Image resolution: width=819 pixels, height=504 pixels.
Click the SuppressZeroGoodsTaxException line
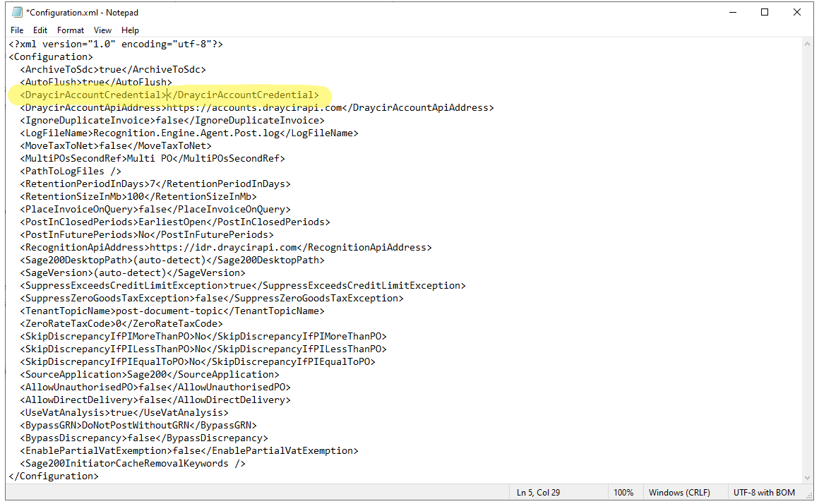(212, 298)
